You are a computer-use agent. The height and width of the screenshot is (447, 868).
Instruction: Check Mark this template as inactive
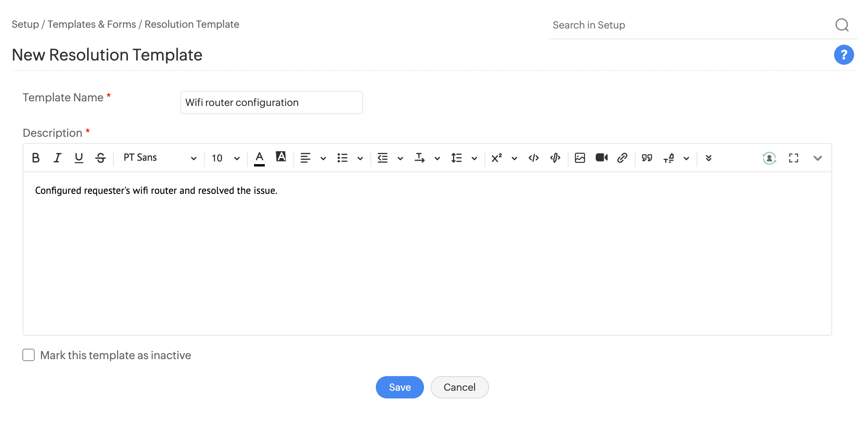[x=29, y=355]
